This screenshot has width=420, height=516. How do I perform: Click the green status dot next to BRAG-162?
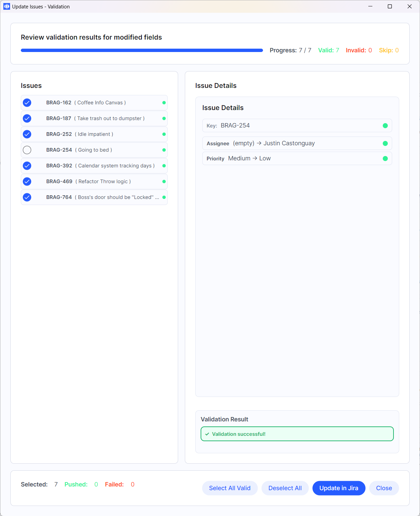point(163,103)
